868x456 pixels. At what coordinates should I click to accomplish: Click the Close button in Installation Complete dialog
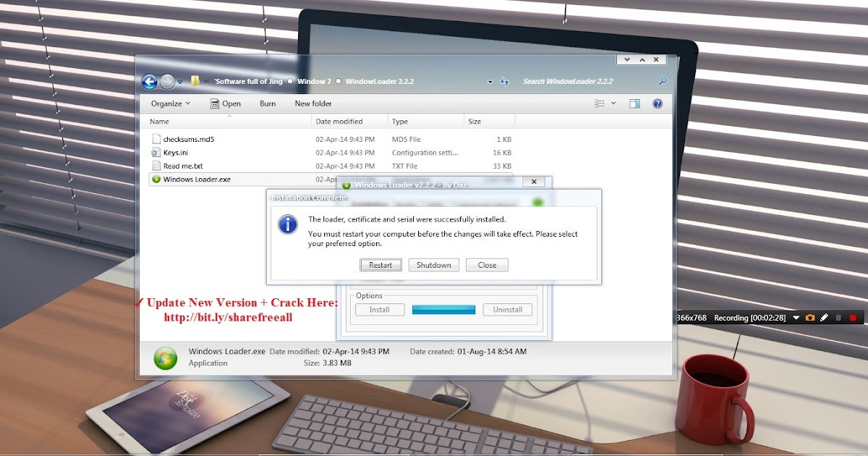click(x=487, y=265)
